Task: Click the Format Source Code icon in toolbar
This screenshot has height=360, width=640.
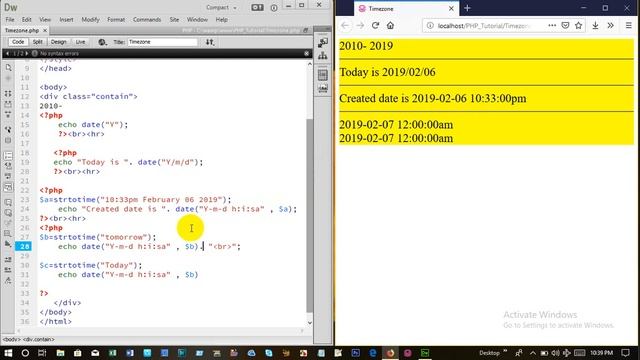Action: 8,280
